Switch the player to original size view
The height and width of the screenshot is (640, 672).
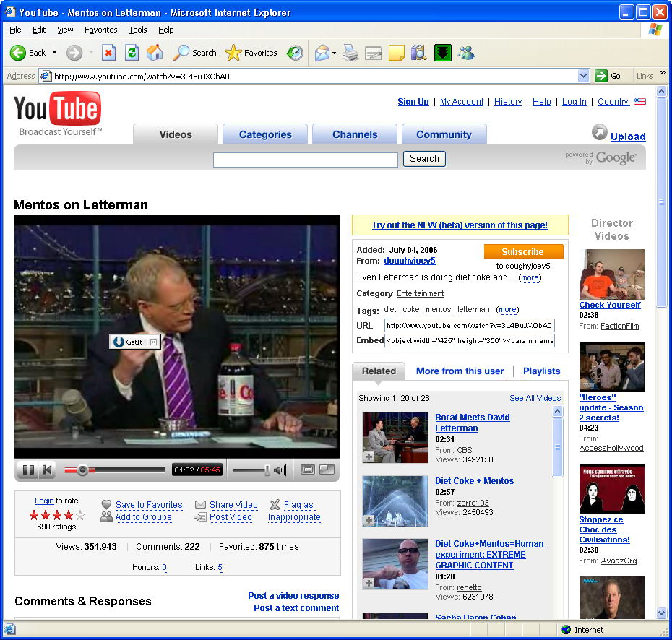(308, 470)
